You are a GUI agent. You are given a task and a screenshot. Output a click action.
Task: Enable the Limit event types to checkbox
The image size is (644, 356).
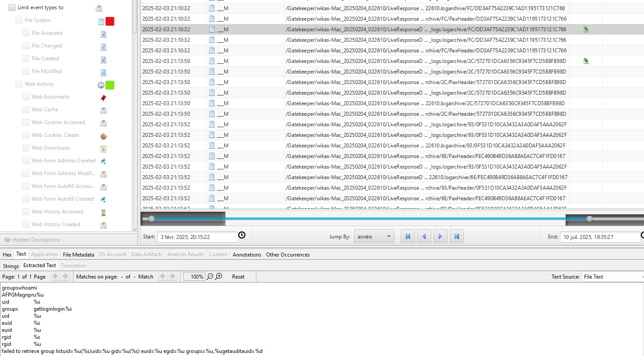pyautogui.click(x=12, y=7)
